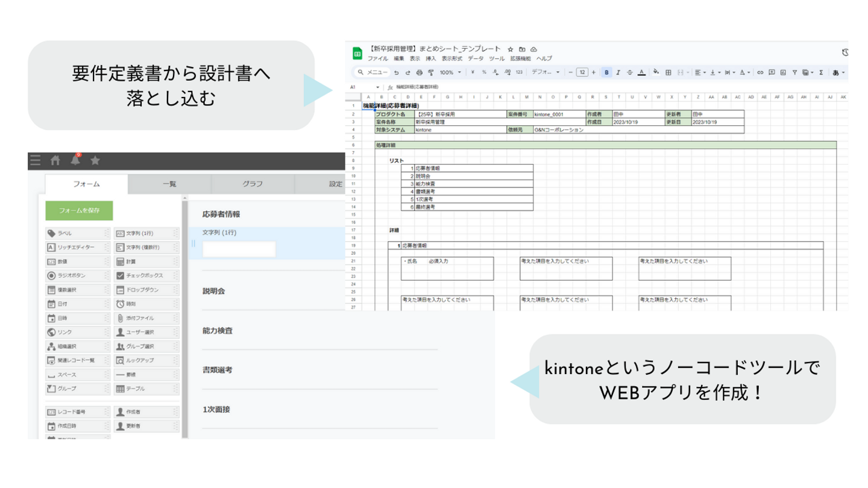Select the ドロップダウン field element

click(146, 290)
